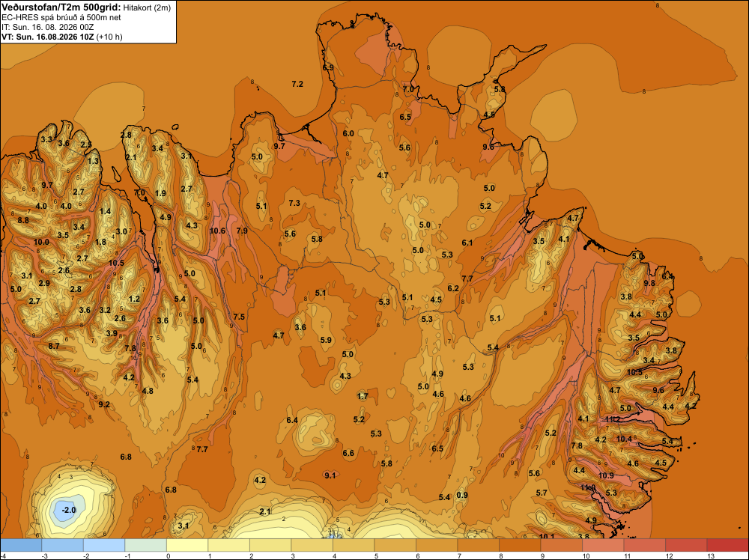
Task: Click the temperature value 1.3
Action: pos(93,162)
